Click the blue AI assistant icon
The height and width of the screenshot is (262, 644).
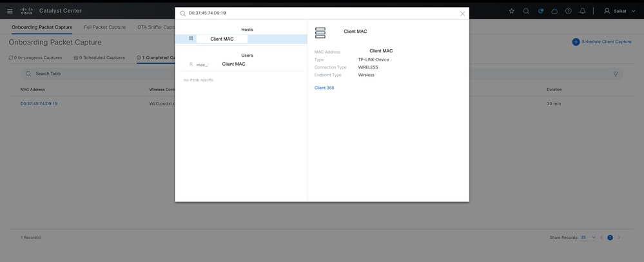click(x=540, y=11)
